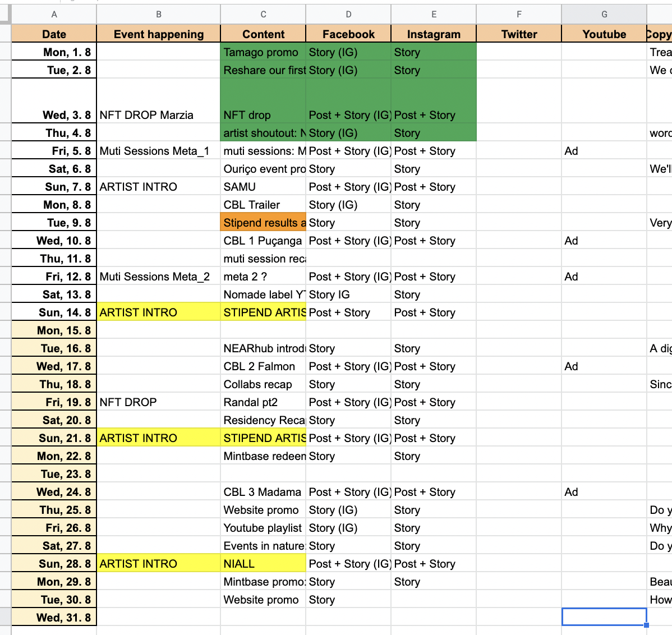The height and width of the screenshot is (635, 672).
Task: Select column E header
Action: (x=434, y=15)
